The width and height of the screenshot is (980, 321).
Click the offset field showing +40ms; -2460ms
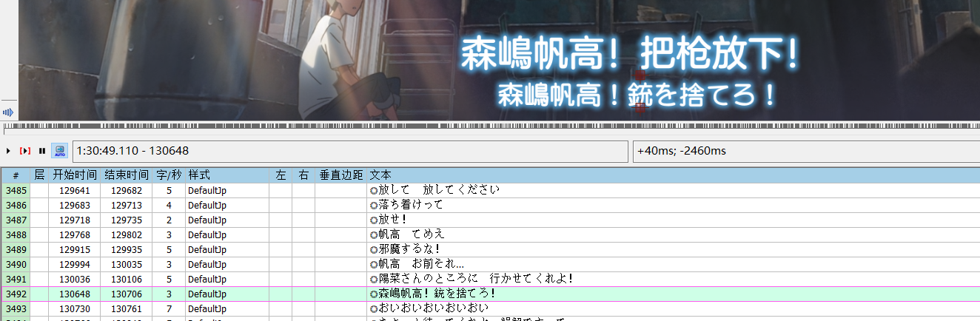(808, 151)
